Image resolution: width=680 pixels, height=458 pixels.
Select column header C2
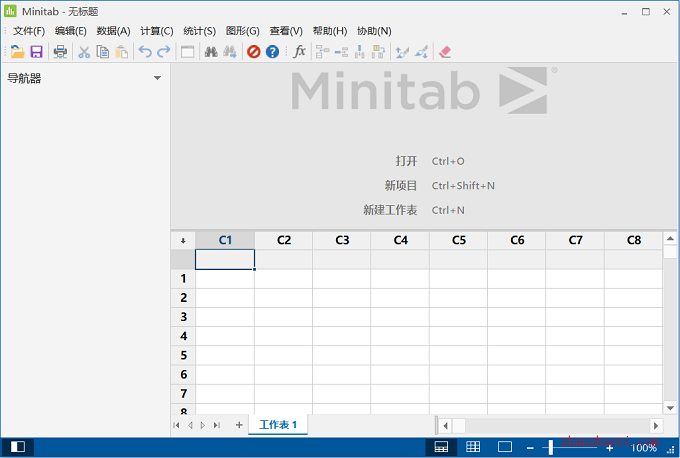pos(284,240)
